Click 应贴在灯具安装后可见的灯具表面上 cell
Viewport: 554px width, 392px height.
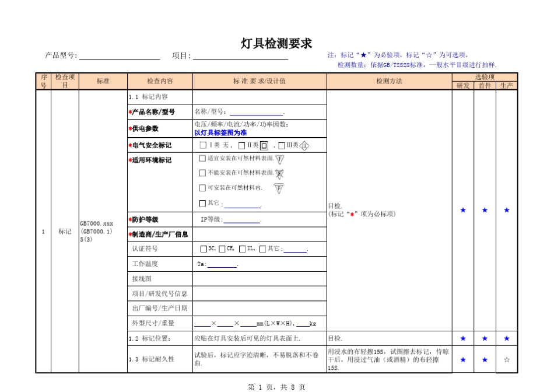tap(260, 338)
